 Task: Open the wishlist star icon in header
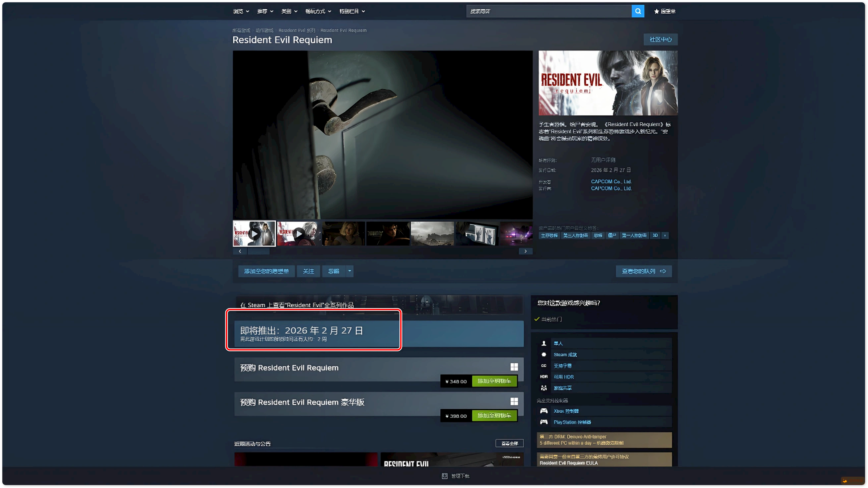tap(656, 12)
